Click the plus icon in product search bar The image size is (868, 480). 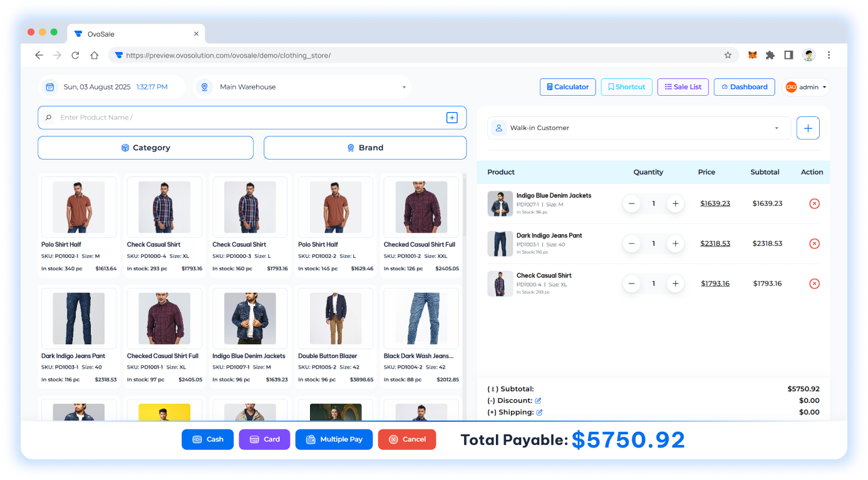tap(452, 118)
